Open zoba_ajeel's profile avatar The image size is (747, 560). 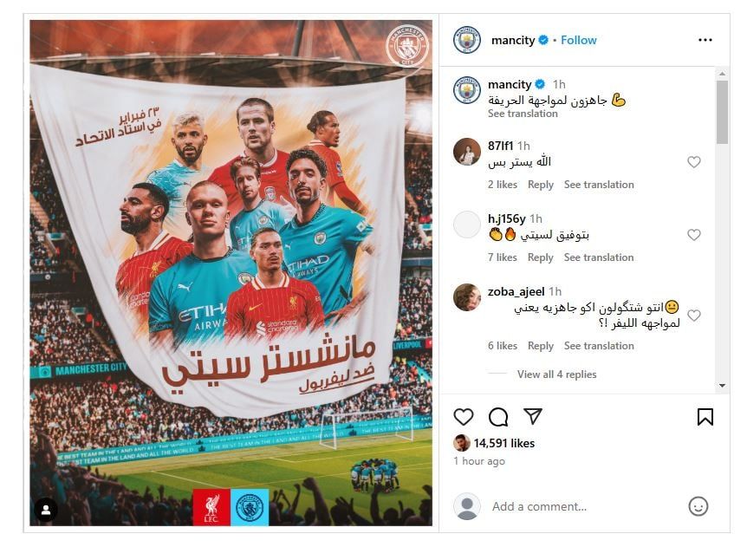(467, 297)
